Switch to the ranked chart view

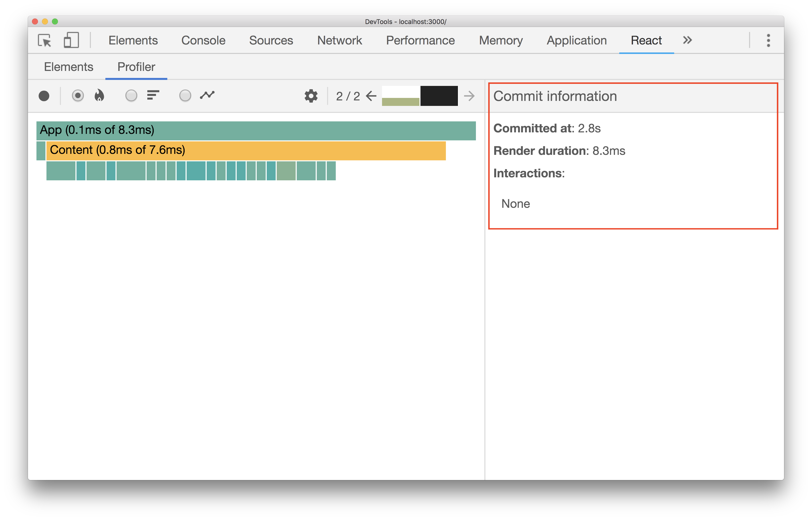point(153,96)
